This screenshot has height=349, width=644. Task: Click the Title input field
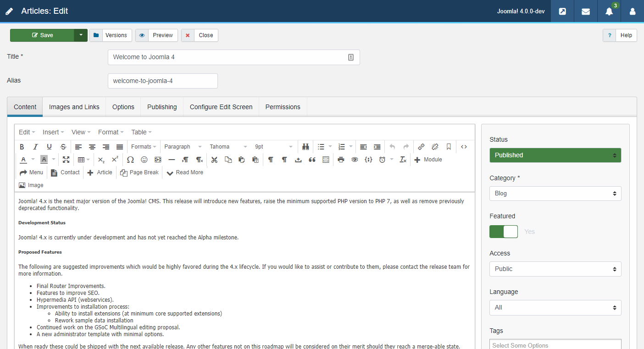click(x=234, y=57)
